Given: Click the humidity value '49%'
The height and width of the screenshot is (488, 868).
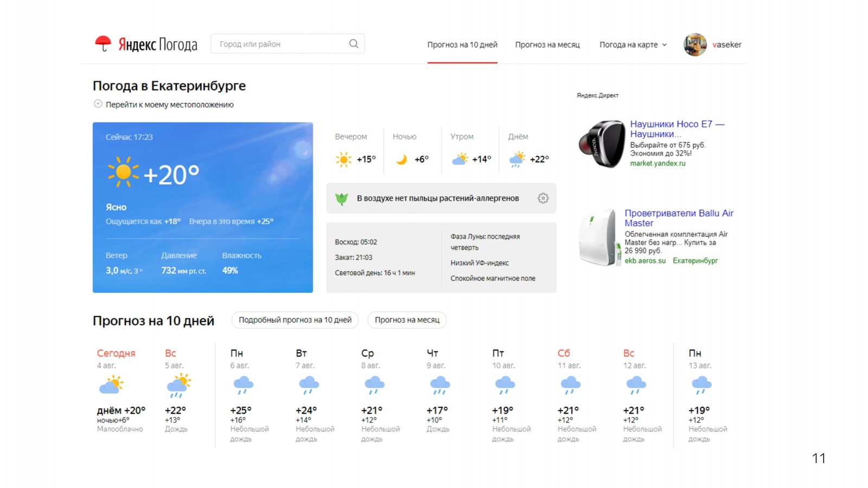Looking at the screenshot, I should [230, 271].
